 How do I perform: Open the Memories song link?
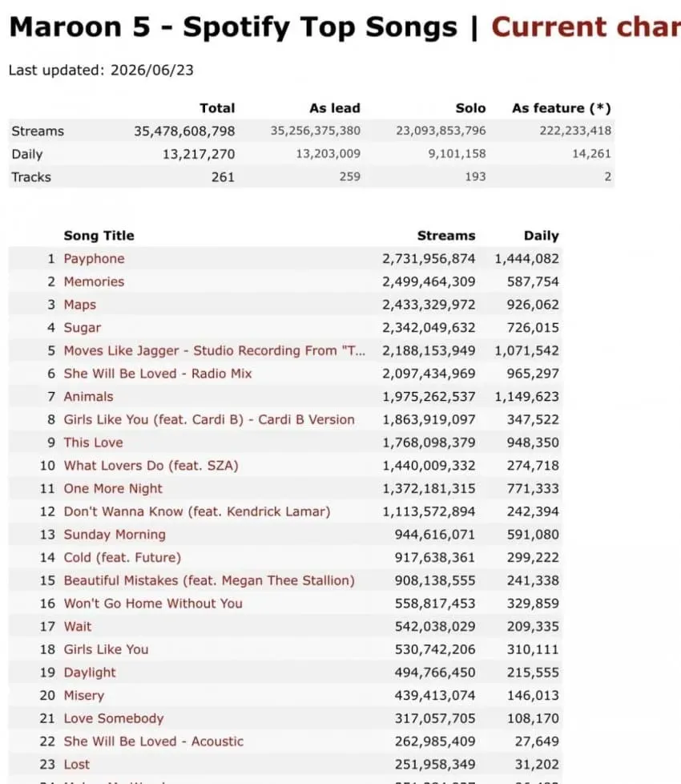click(94, 281)
